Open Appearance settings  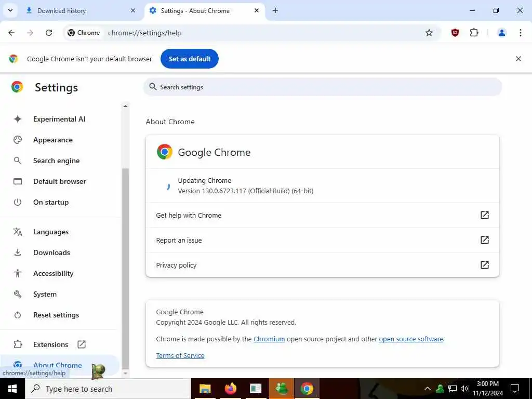(x=53, y=140)
